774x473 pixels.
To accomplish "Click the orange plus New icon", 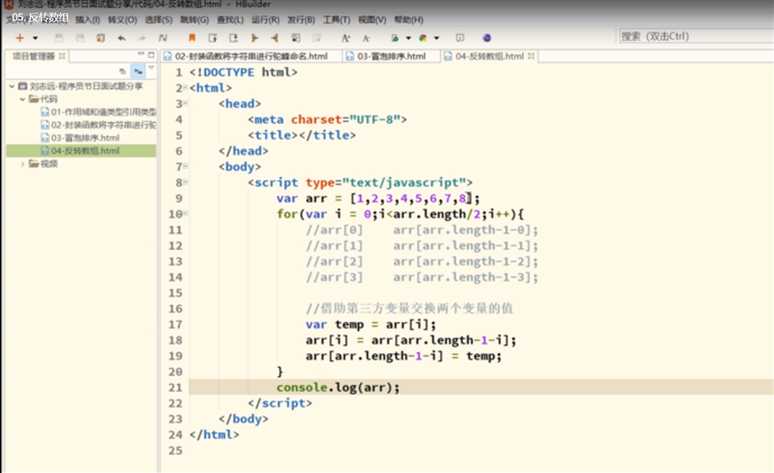I will pos(20,38).
